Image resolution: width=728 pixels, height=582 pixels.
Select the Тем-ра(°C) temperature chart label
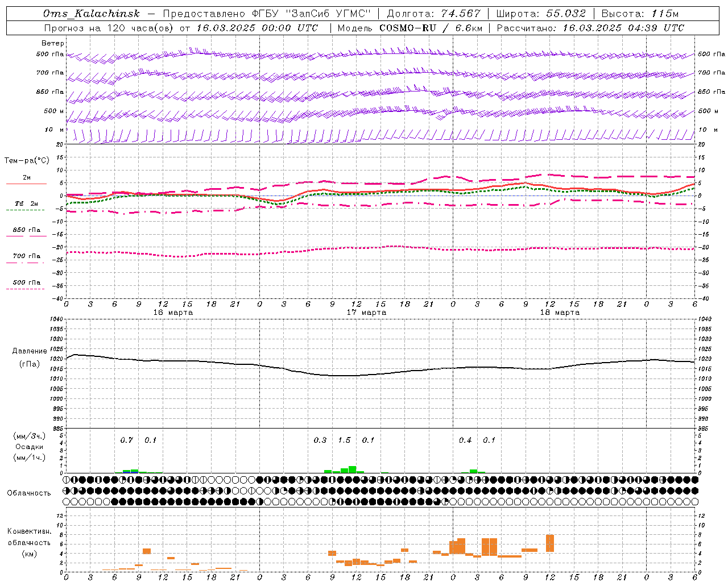click(27, 160)
